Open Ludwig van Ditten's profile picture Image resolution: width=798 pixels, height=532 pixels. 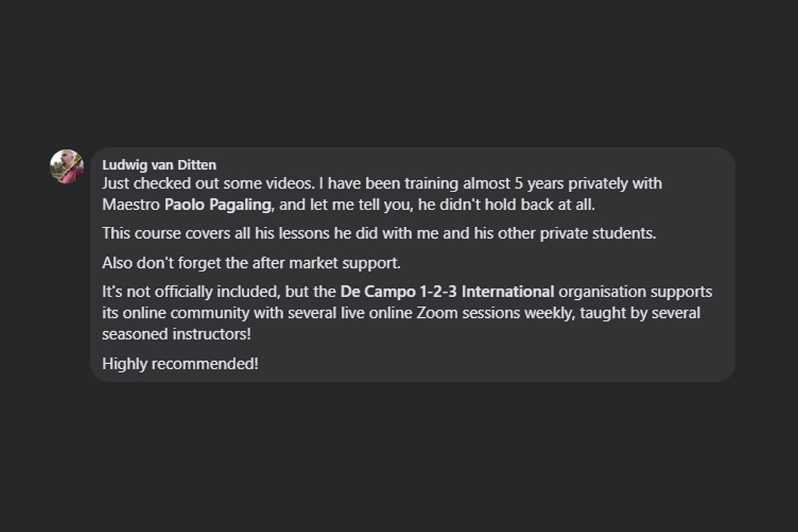pos(66,166)
